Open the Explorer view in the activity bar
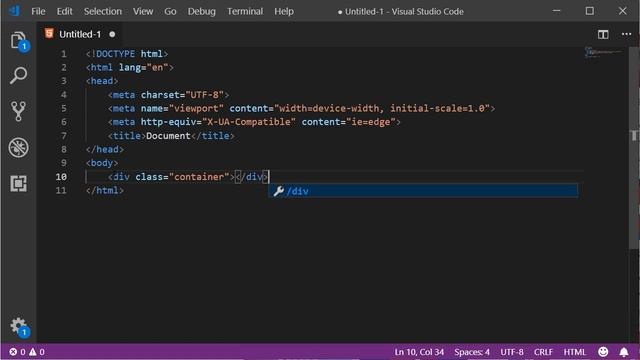 point(18,40)
